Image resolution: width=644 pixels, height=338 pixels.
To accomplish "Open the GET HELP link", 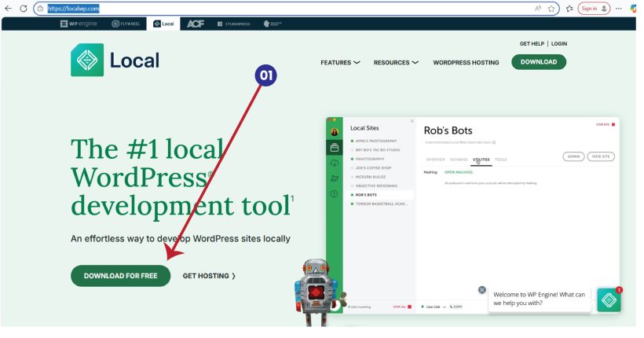I will click(x=532, y=43).
